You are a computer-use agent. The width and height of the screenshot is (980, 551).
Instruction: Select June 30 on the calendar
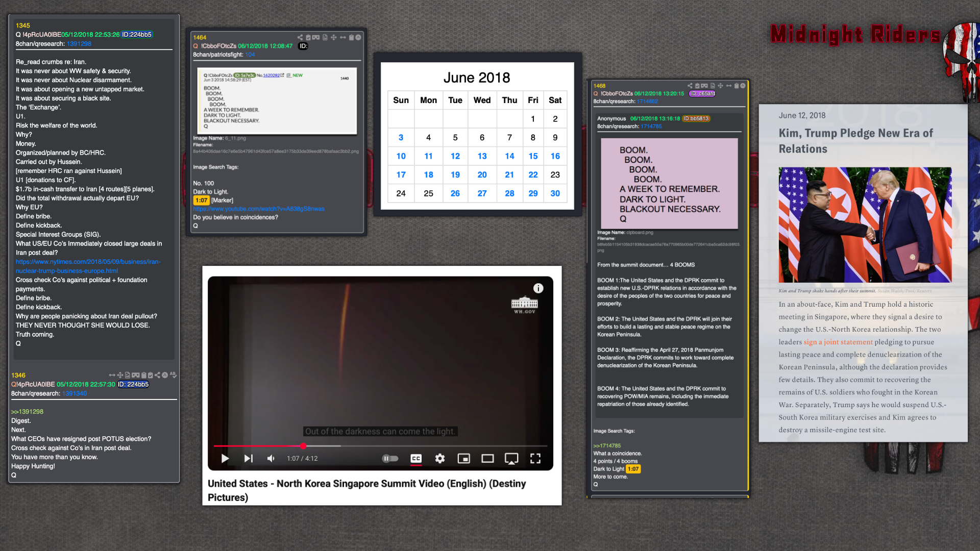(x=555, y=193)
